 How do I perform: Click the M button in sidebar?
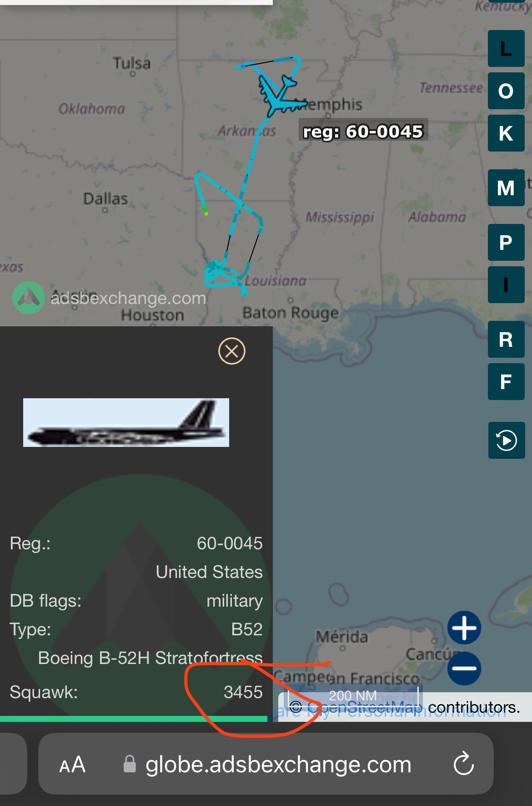506,188
